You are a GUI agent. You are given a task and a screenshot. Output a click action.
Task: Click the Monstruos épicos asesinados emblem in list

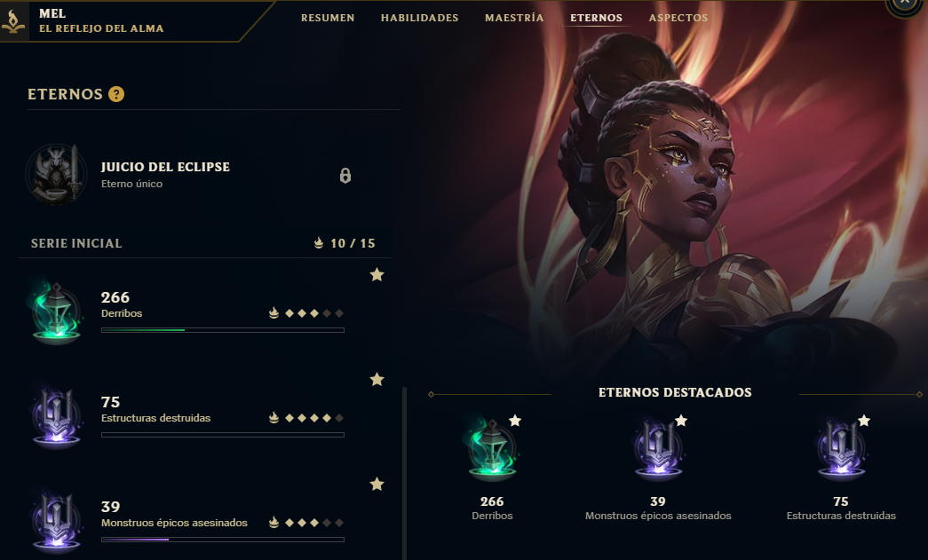point(56,522)
